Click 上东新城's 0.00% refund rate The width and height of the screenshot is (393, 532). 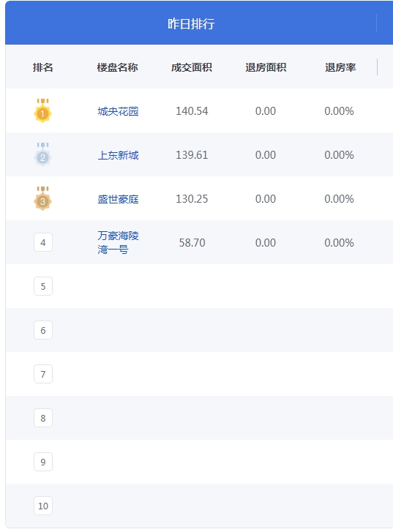coord(339,154)
